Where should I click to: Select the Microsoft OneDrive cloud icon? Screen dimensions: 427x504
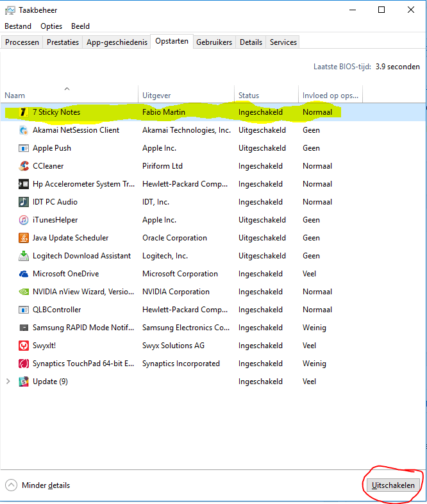tap(24, 274)
